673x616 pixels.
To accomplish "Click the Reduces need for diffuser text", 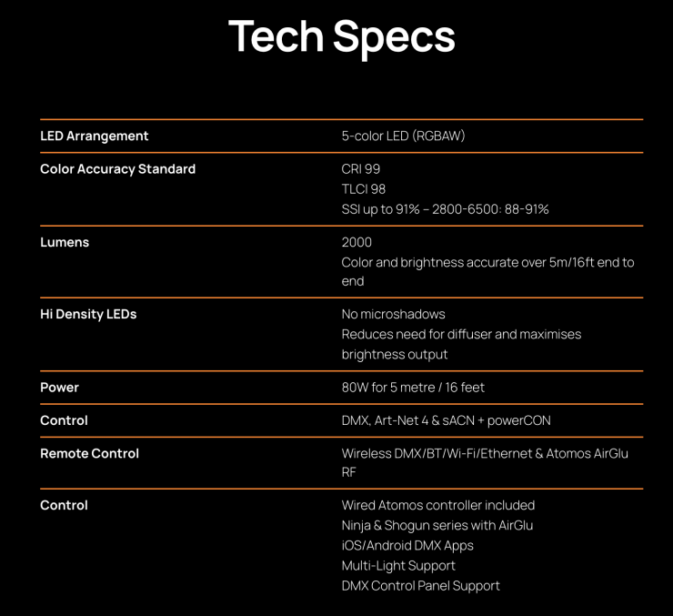I will click(x=461, y=334).
